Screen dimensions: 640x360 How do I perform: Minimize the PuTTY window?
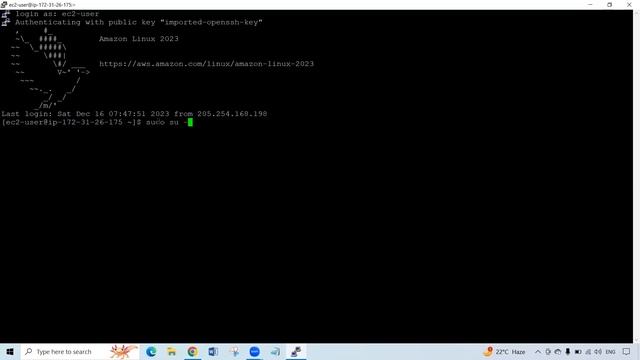pyautogui.click(x=590, y=4)
